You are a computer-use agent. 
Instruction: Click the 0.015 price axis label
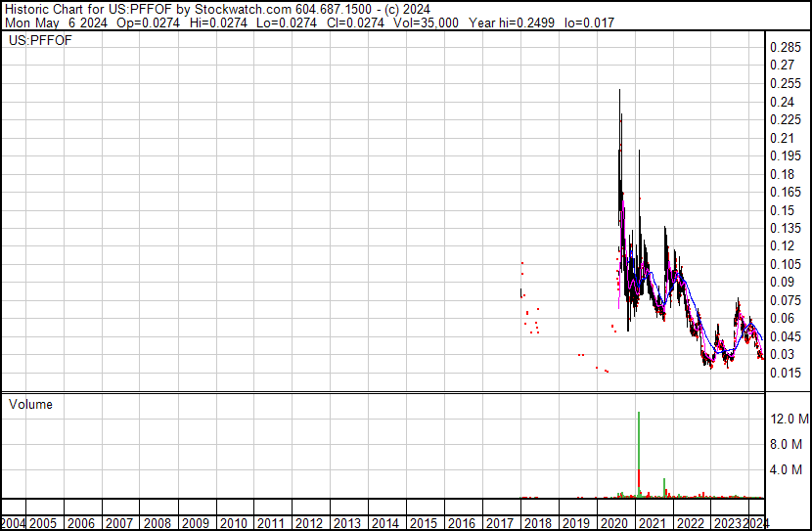point(785,373)
